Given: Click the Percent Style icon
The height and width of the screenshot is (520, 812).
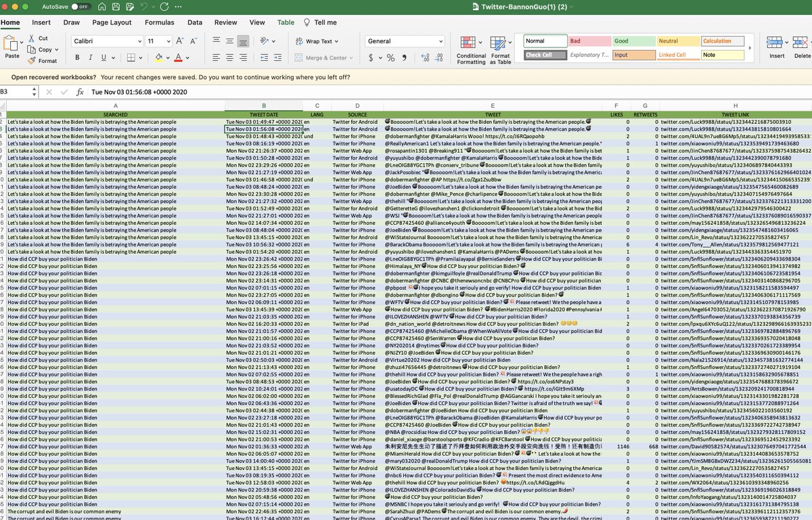Looking at the screenshot, I should [x=391, y=58].
